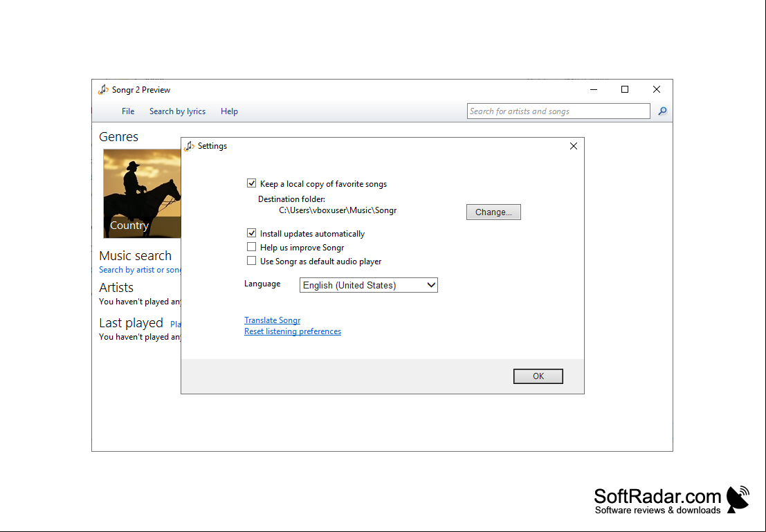Click Search by artist or song link
This screenshot has width=766, height=532.
click(x=140, y=270)
